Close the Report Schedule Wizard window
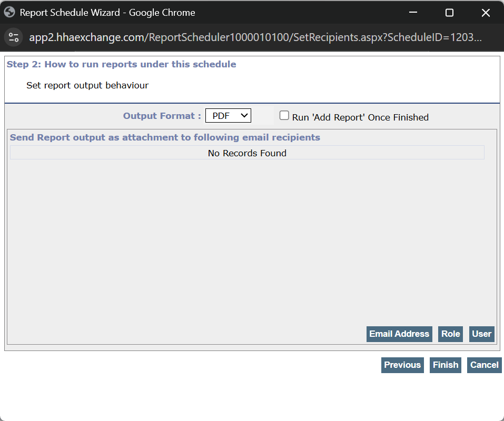Image resolution: width=504 pixels, height=421 pixels. [x=486, y=12]
